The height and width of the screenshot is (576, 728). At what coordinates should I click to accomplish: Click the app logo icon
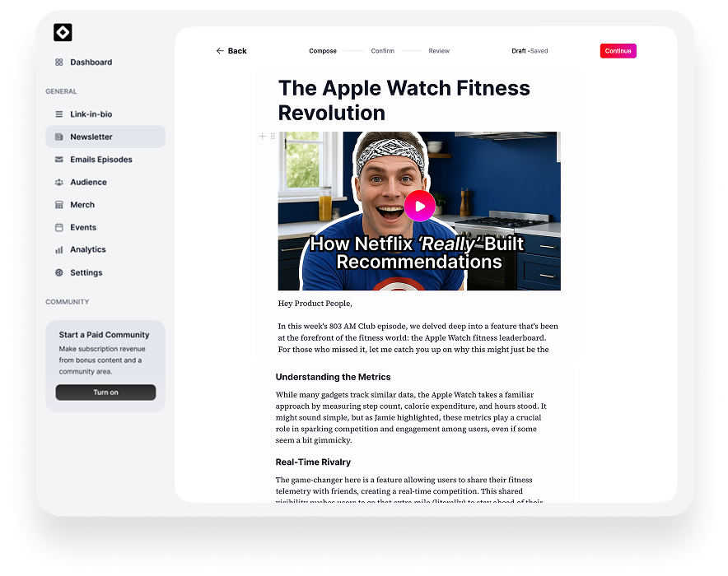point(63,32)
